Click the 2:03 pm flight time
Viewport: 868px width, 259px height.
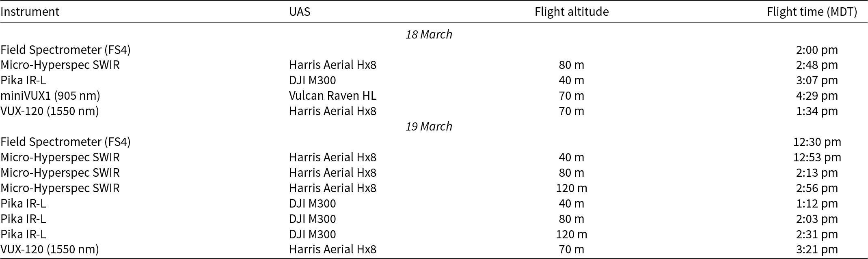[x=817, y=219]
